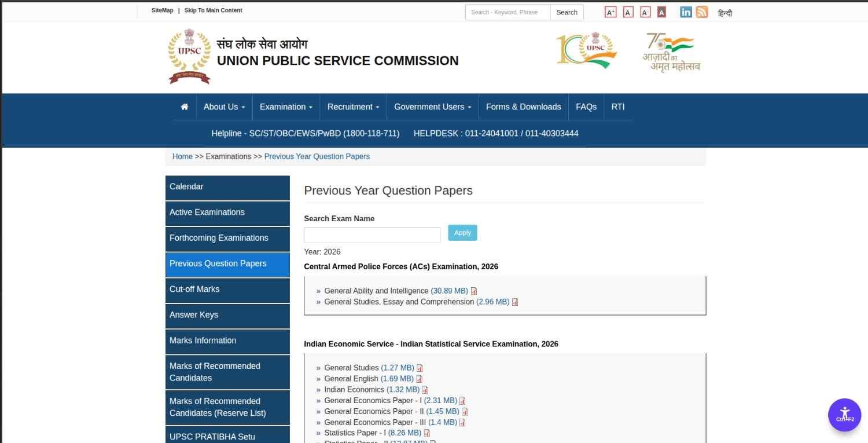The image size is (868, 443).
Task: Open the UPSC LinkedIn page icon
Action: click(686, 12)
